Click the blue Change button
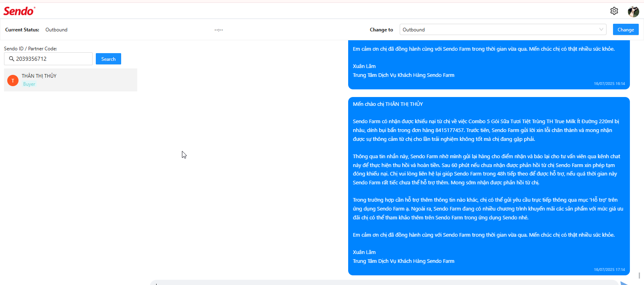 coord(625,29)
